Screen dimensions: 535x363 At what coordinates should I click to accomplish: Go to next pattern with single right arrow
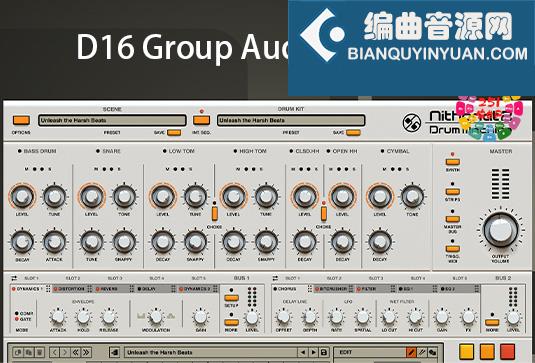(x=65, y=352)
